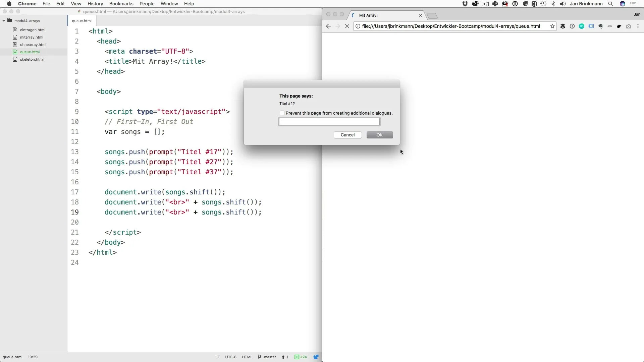Viewport: 644px width, 362px height.
Task: Open the 1Password menu bar icon
Action: pos(515,4)
